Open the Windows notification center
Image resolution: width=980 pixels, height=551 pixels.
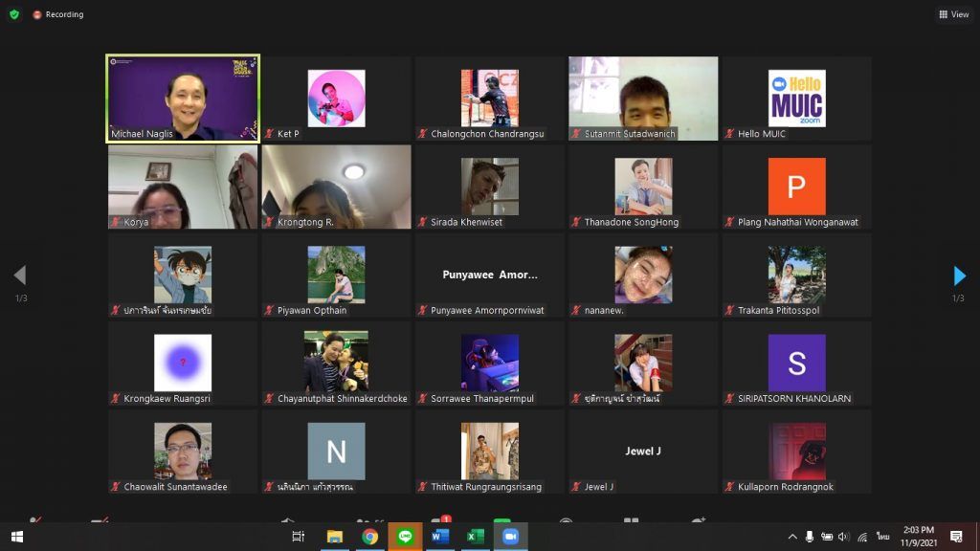(x=956, y=537)
